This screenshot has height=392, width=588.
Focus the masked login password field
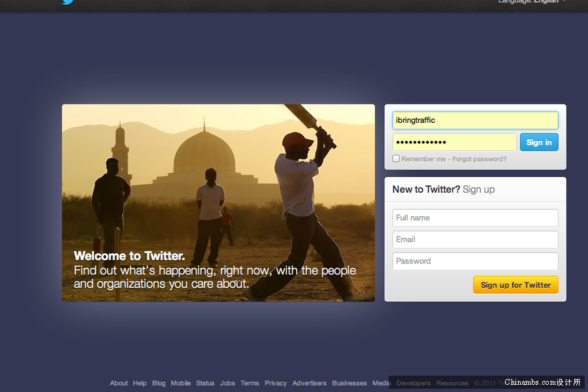(x=454, y=142)
